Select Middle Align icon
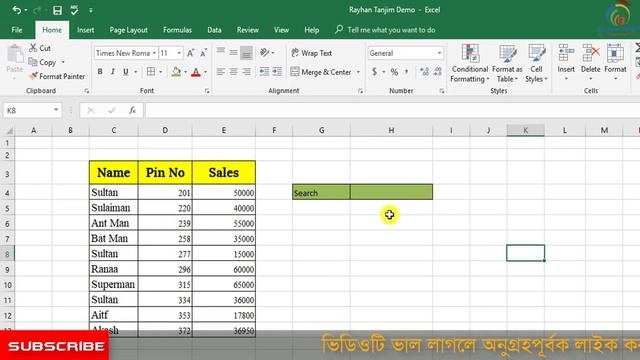The image size is (640, 360). click(x=233, y=53)
